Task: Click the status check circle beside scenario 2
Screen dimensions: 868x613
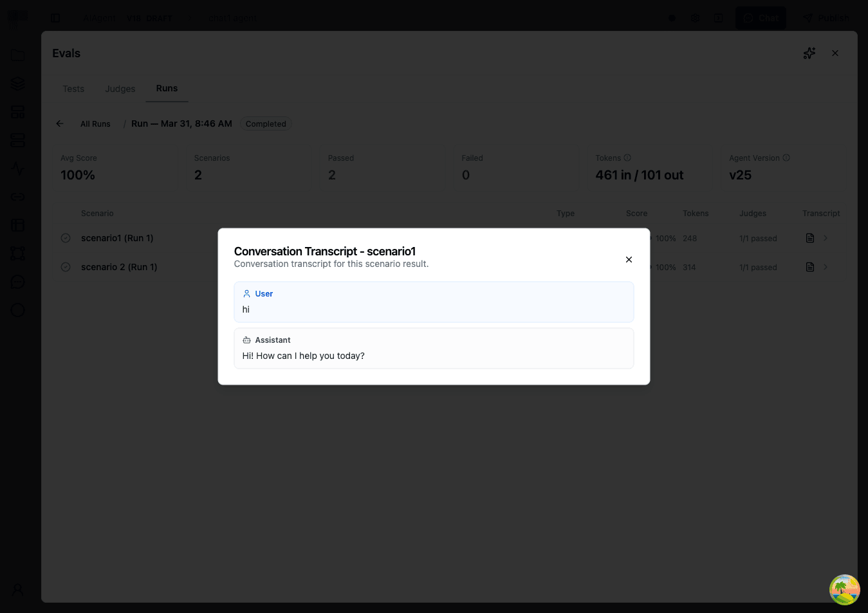Action: coord(65,266)
